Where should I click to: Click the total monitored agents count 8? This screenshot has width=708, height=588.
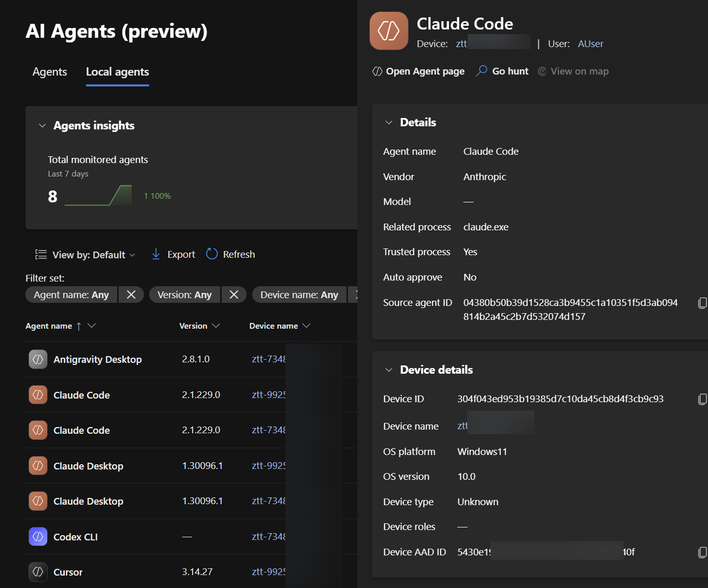click(53, 197)
